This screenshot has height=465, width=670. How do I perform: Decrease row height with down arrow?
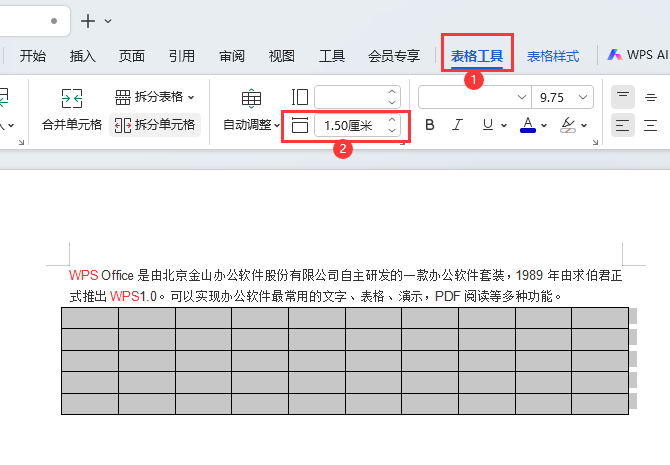[x=392, y=130]
